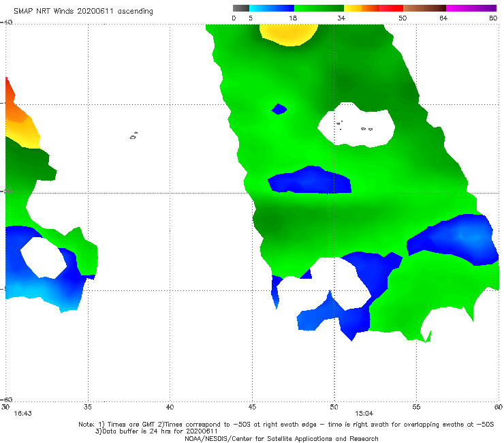
Task: Click the latitude axis label '-60'
Action: tap(6, 399)
